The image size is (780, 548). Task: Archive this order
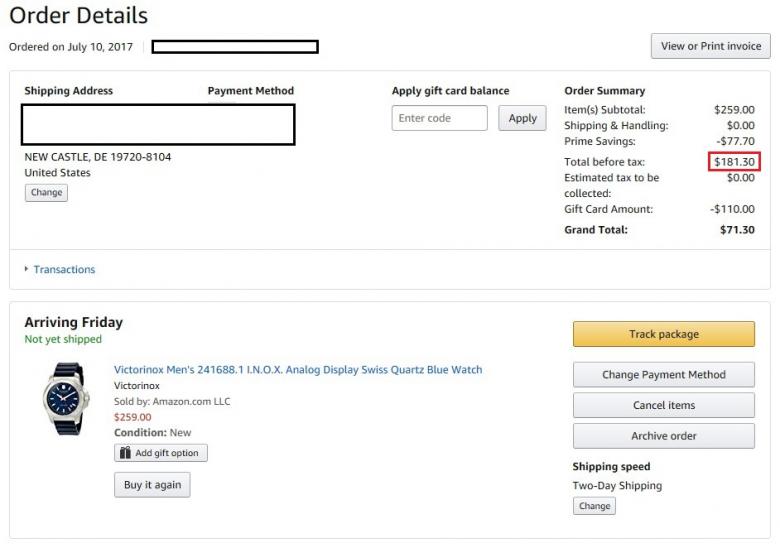[x=663, y=436]
